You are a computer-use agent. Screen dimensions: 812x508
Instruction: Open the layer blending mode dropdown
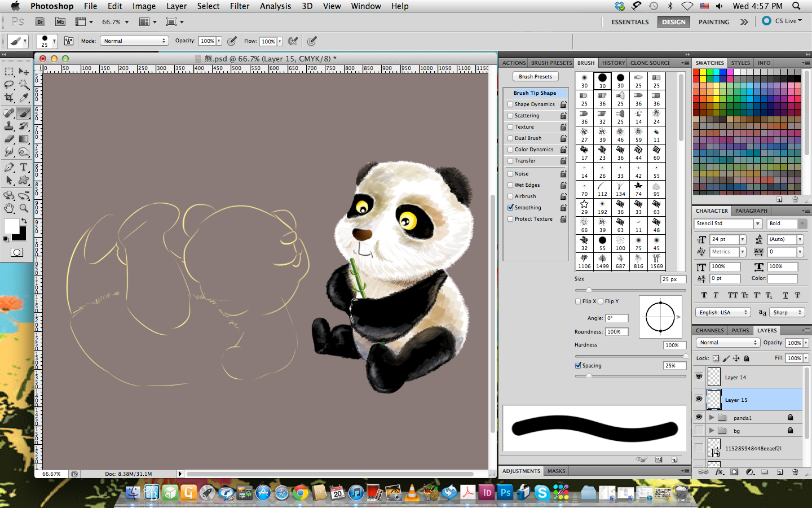click(x=727, y=343)
